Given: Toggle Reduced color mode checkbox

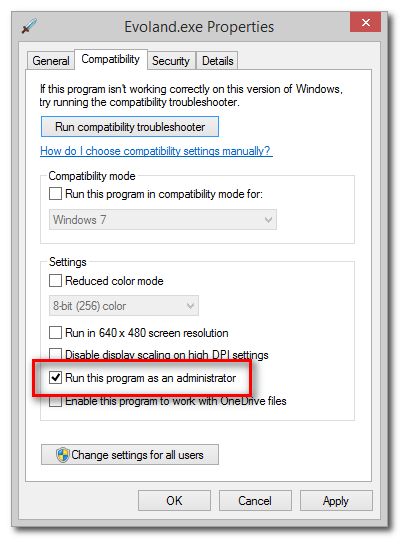Looking at the screenshot, I should 55,280.
